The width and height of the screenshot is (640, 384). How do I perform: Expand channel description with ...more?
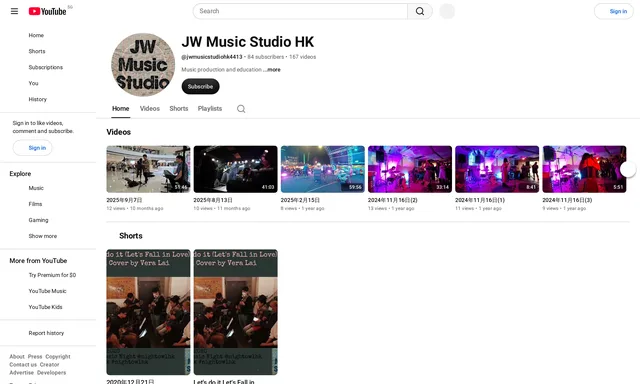(272, 70)
